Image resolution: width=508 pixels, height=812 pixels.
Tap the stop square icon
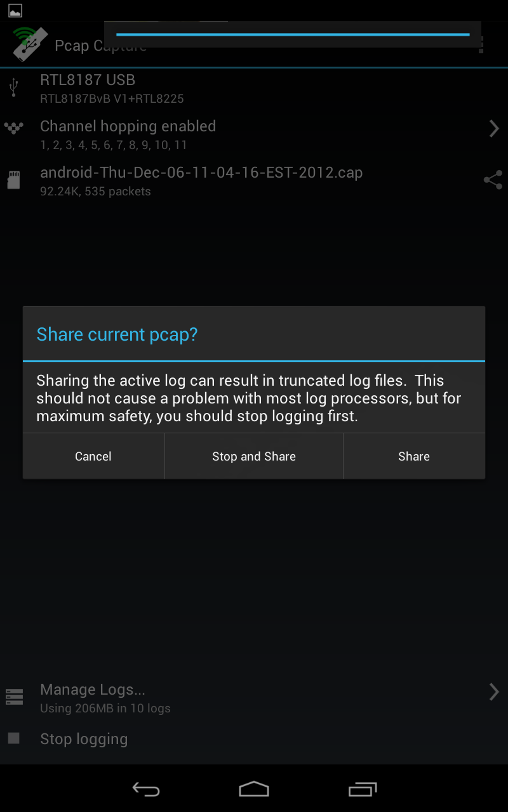[13, 738]
